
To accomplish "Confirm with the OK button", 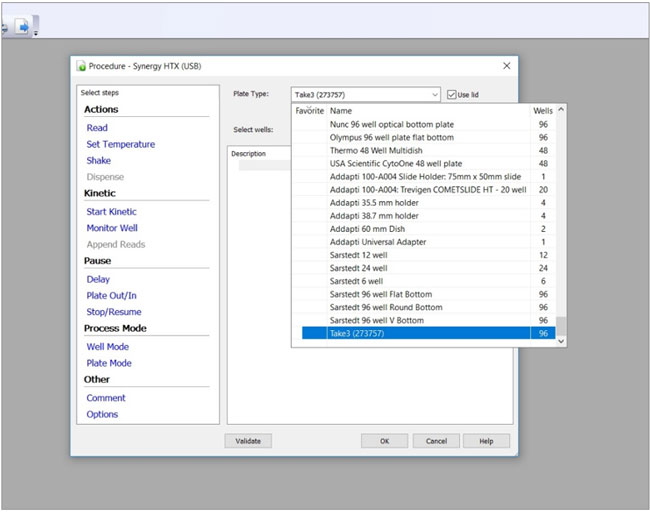I will pyautogui.click(x=384, y=441).
